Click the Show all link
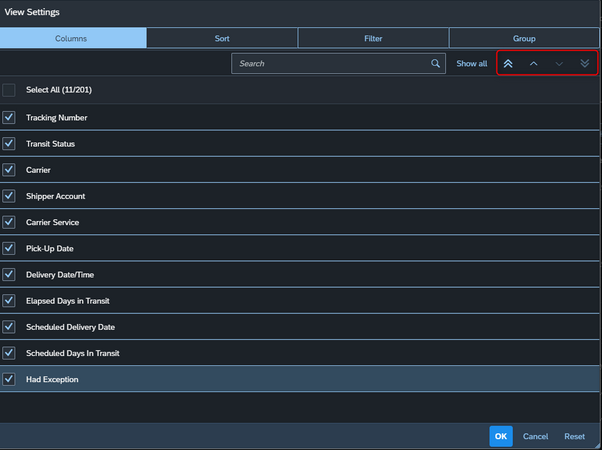 click(x=471, y=64)
